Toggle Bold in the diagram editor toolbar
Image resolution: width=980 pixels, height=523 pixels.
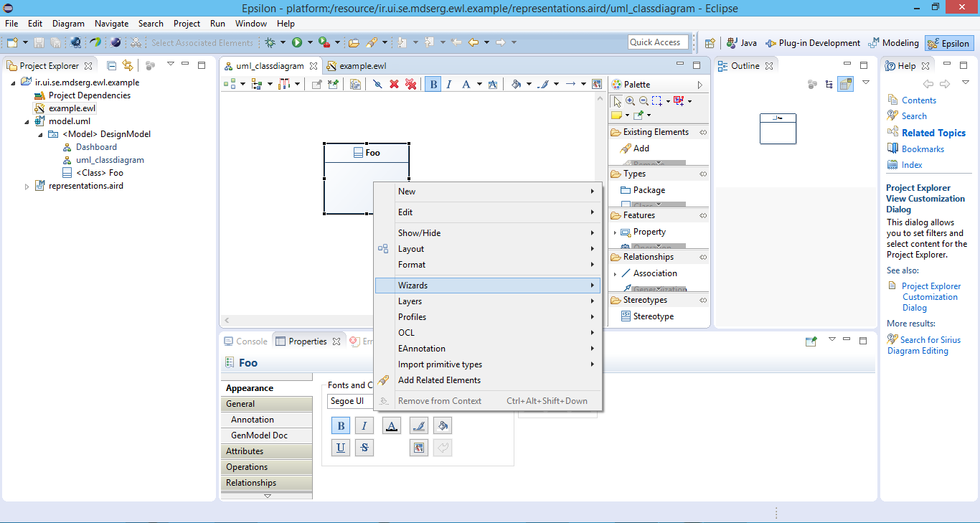(433, 85)
